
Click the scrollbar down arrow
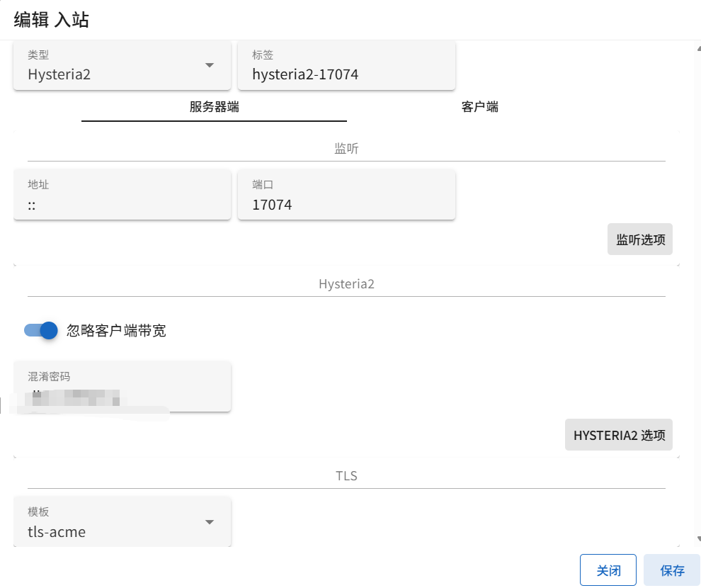click(697, 539)
